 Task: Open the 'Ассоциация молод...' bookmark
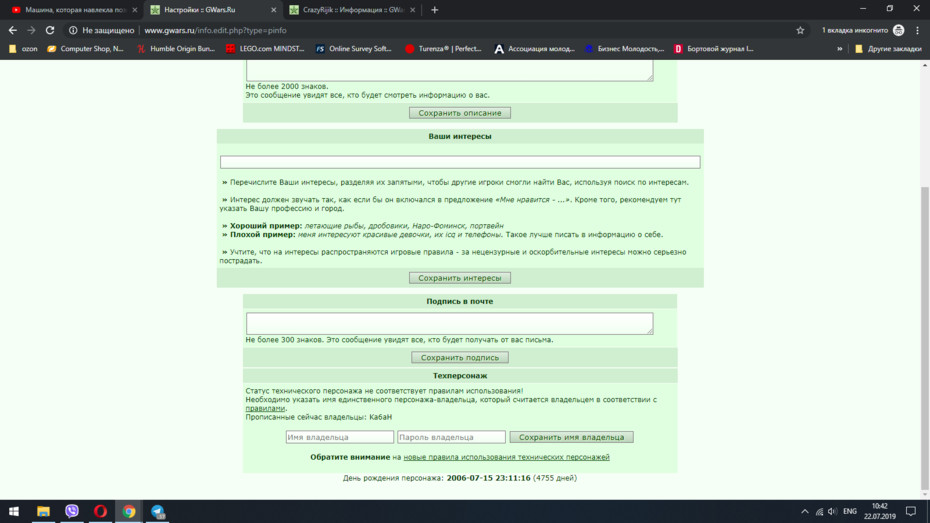(x=534, y=49)
